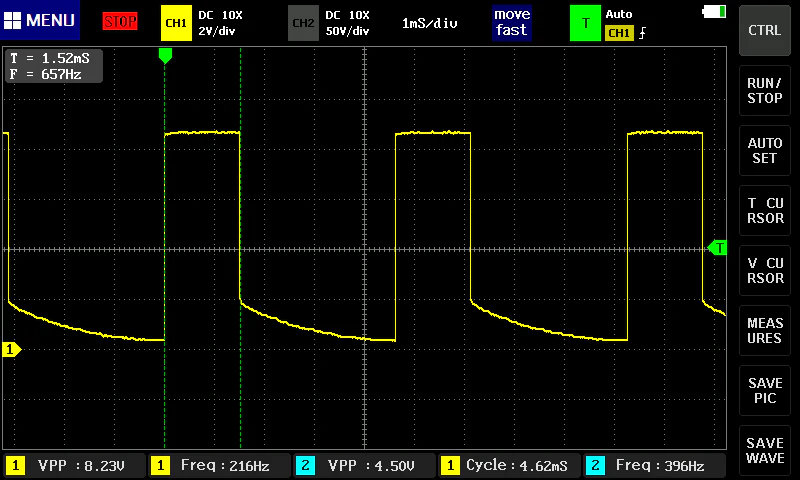
Task: Open the MENU button
Action: pyautogui.click(x=40, y=20)
